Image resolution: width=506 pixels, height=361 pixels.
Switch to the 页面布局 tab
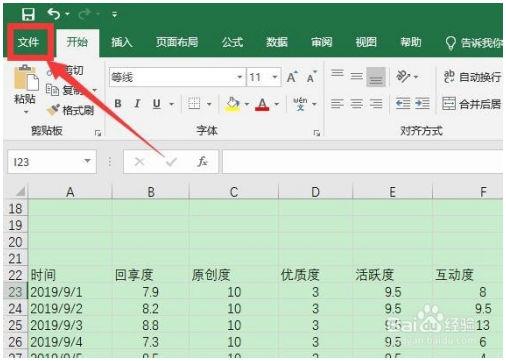pyautogui.click(x=177, y=42)
